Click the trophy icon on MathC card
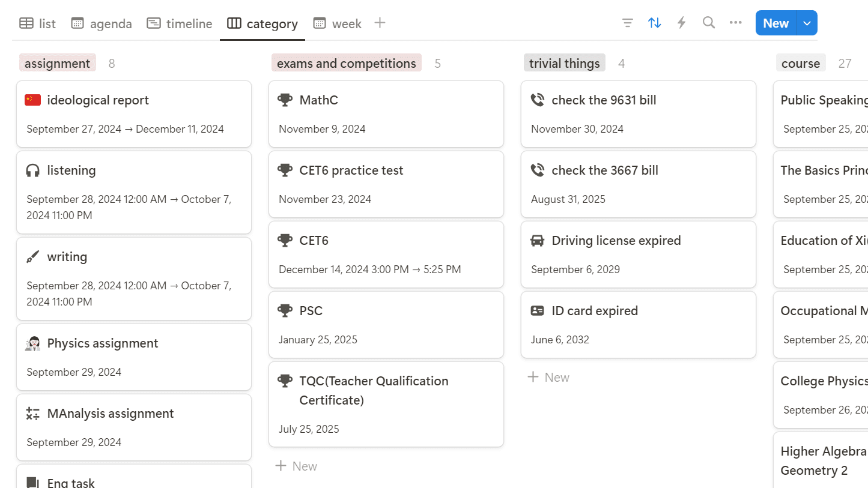868x488 pixels. click(x=285, y=100)
